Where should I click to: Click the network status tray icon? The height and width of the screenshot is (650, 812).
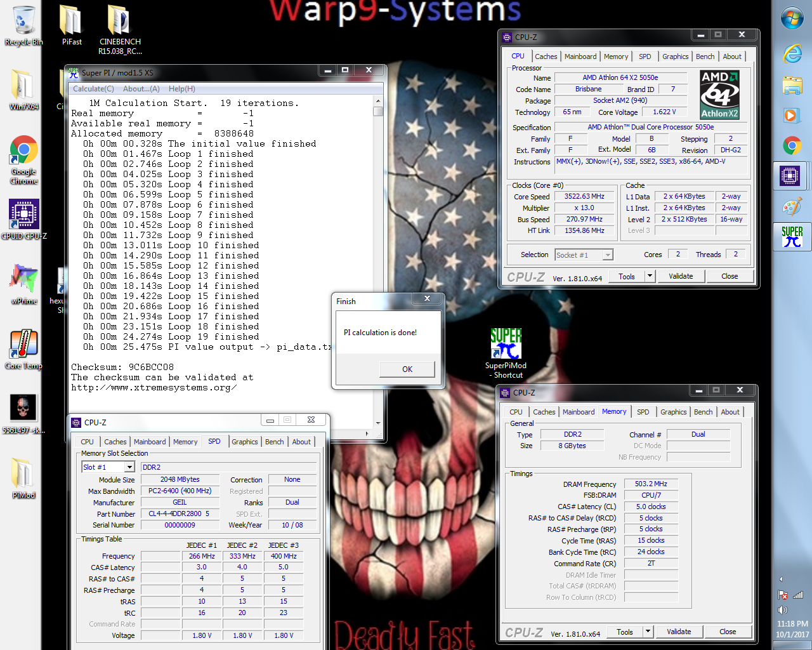point(798,595)
